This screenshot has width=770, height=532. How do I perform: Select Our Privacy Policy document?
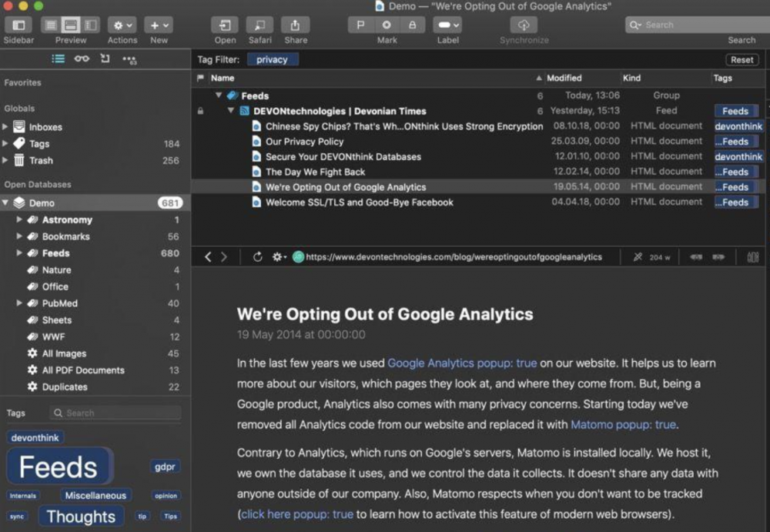[x=478, y=142]
